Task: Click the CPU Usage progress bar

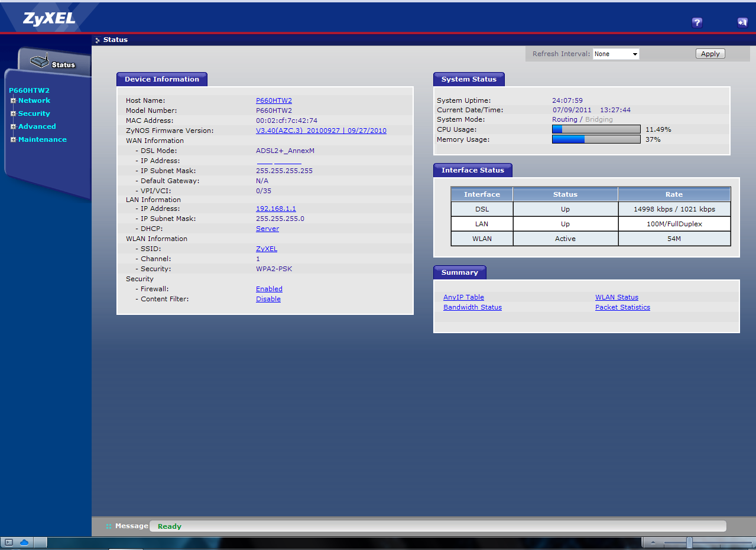Action: 596,129
